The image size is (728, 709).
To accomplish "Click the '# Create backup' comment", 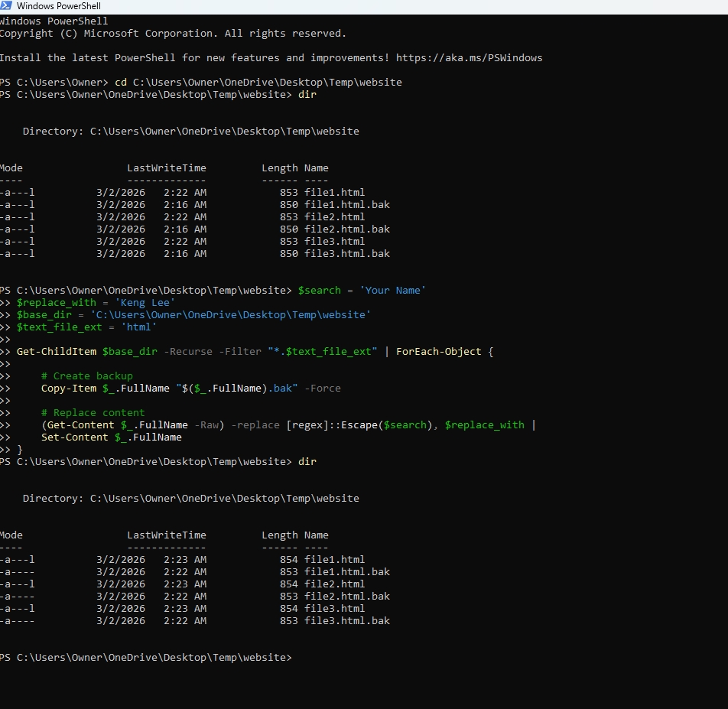I will 86,376.
